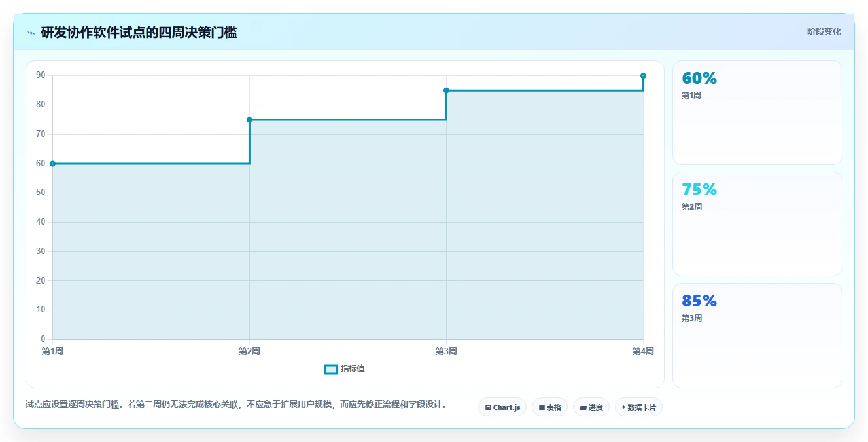Click the y-axis value 90

click(x=41, y=75)
